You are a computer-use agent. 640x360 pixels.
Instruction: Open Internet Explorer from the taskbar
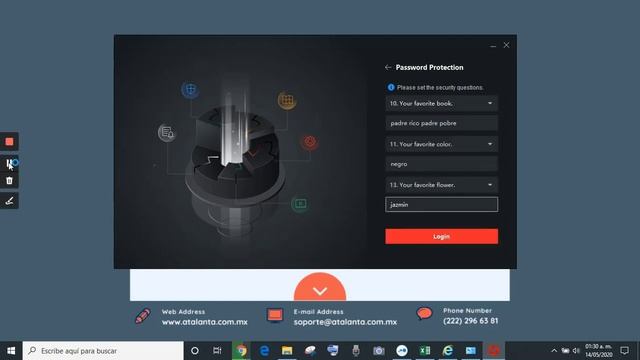(448, 351)
